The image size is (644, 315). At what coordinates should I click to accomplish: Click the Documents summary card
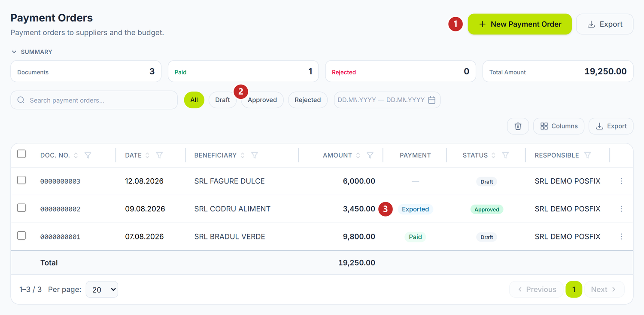(x=86, y=71)
